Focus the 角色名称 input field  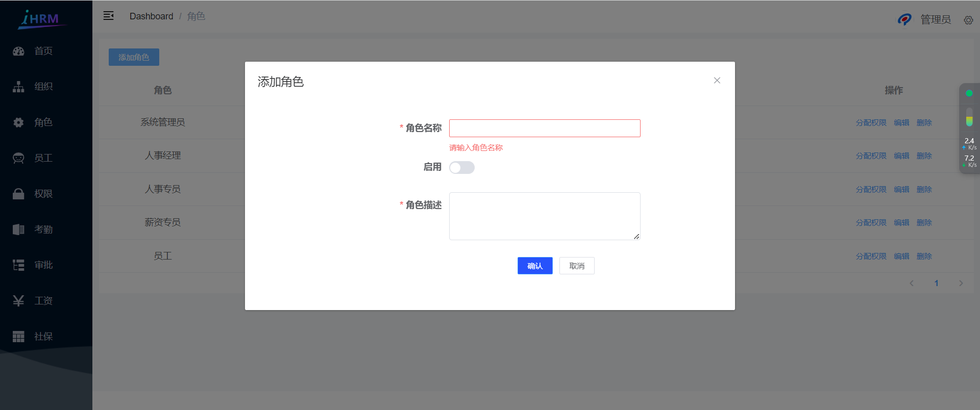[x=545, y=128]
